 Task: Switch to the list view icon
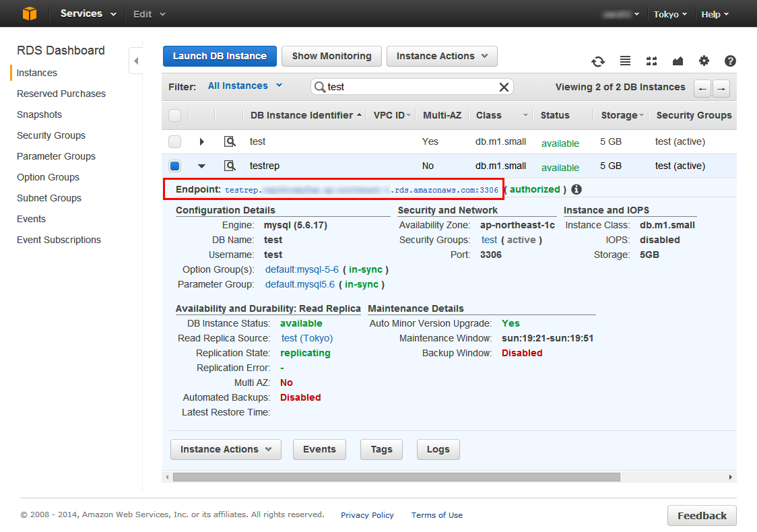[625, 61]
